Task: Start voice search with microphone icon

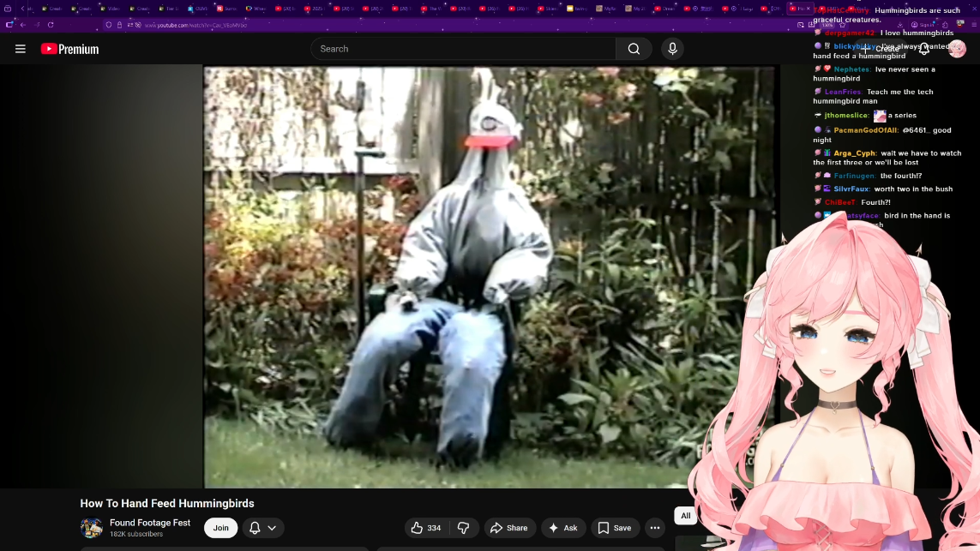Action: pyautogui.click(x=672, y=49)
